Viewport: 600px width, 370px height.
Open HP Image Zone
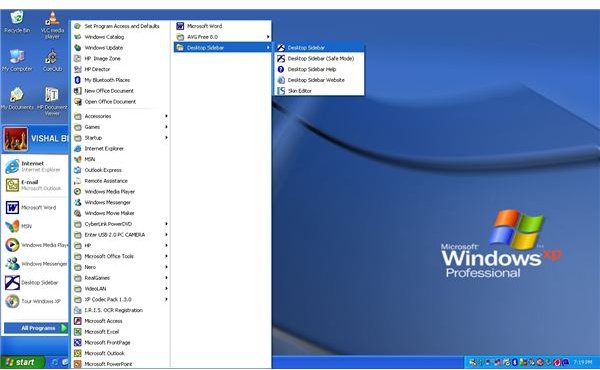tap(121, 59)
